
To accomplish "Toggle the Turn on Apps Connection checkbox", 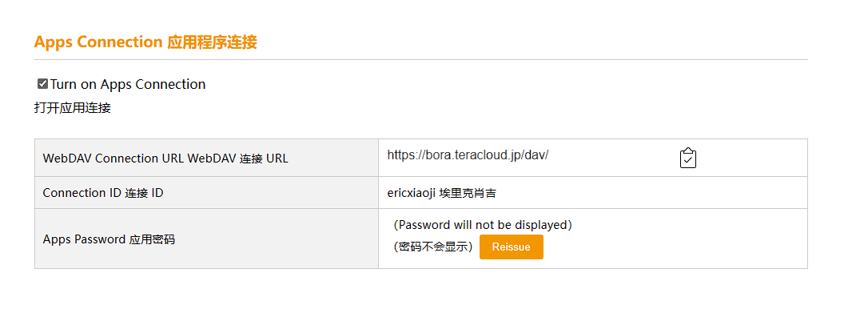I will 42,83.
